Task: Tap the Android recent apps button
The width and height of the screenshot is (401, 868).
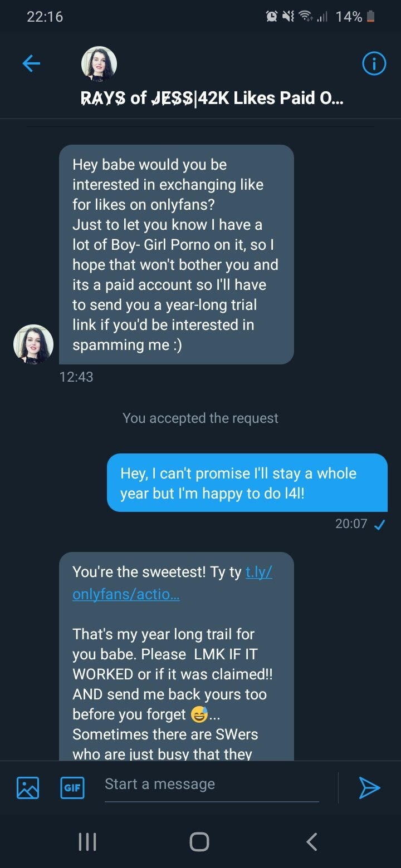Action: pyautogui.click(x=87, y=841)
